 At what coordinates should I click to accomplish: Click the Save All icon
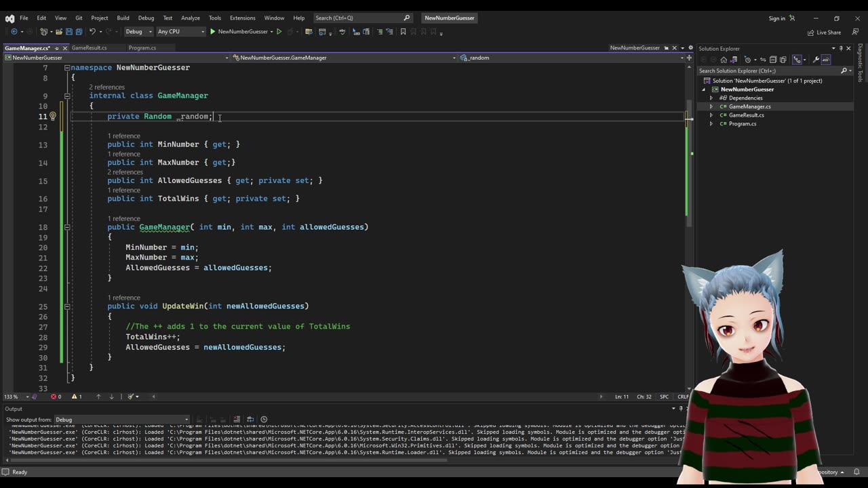tap(79, 31)
